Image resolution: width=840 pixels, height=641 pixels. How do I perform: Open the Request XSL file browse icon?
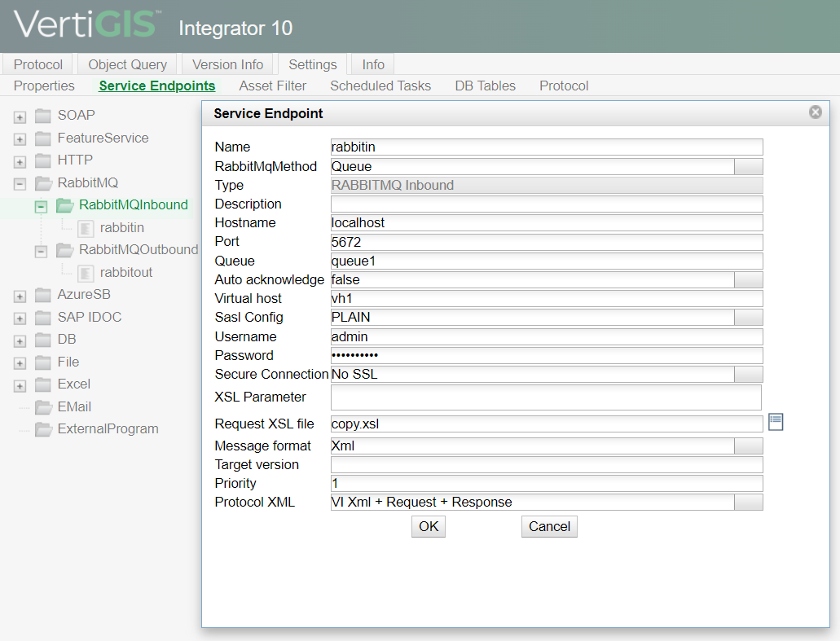tap(776, 422)
